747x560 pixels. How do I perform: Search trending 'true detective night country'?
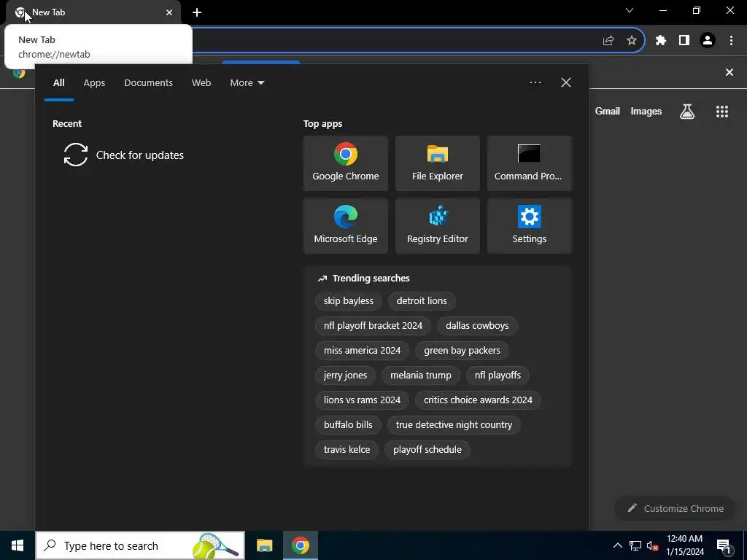click(454, 425)
